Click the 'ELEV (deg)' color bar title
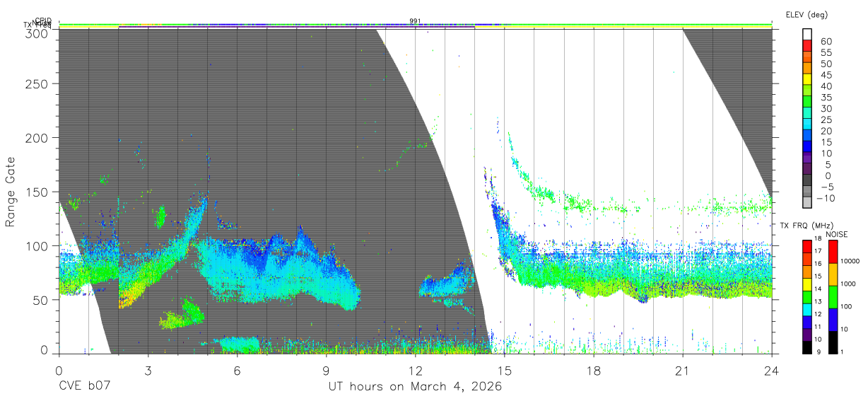This screenshot has width=868, height=401. tap(808, 14)
